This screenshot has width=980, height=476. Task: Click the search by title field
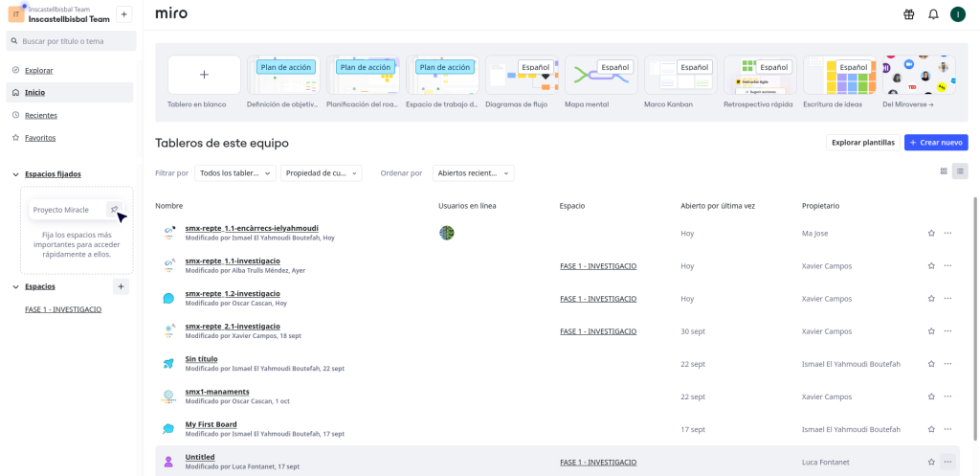point(72,41)
